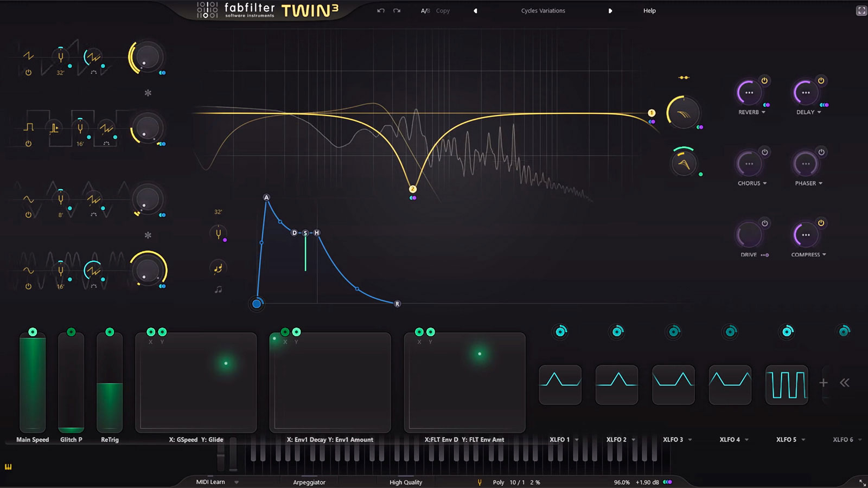
Task: Click the MIDI Learn button
Action: tap(210, 482)
